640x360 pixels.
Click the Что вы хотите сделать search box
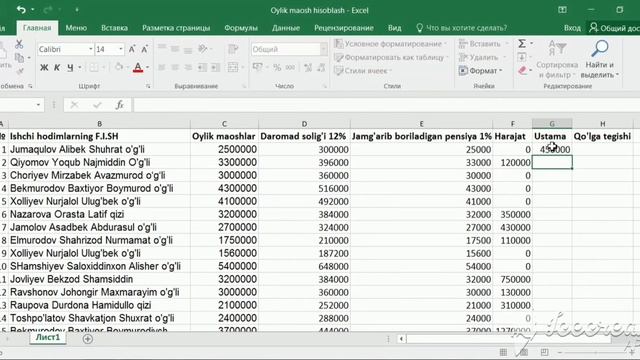[462, 28]
